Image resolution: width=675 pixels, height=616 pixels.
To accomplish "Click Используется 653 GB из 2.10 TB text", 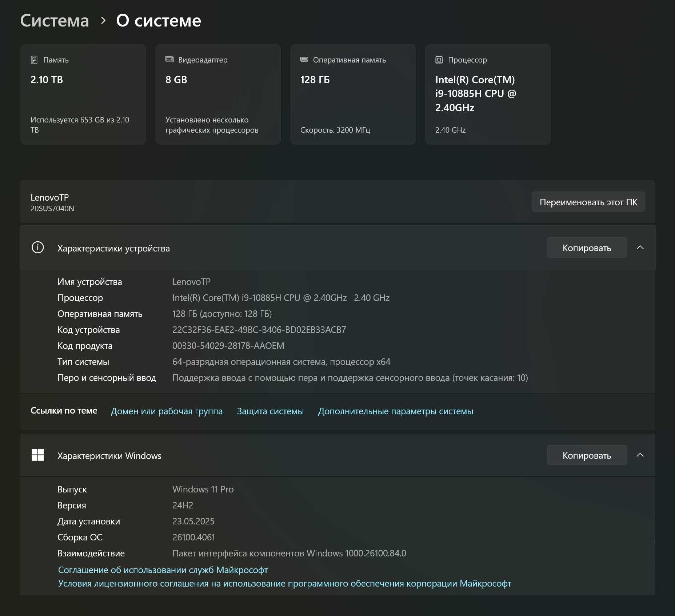I will click(x=80, y=125).
